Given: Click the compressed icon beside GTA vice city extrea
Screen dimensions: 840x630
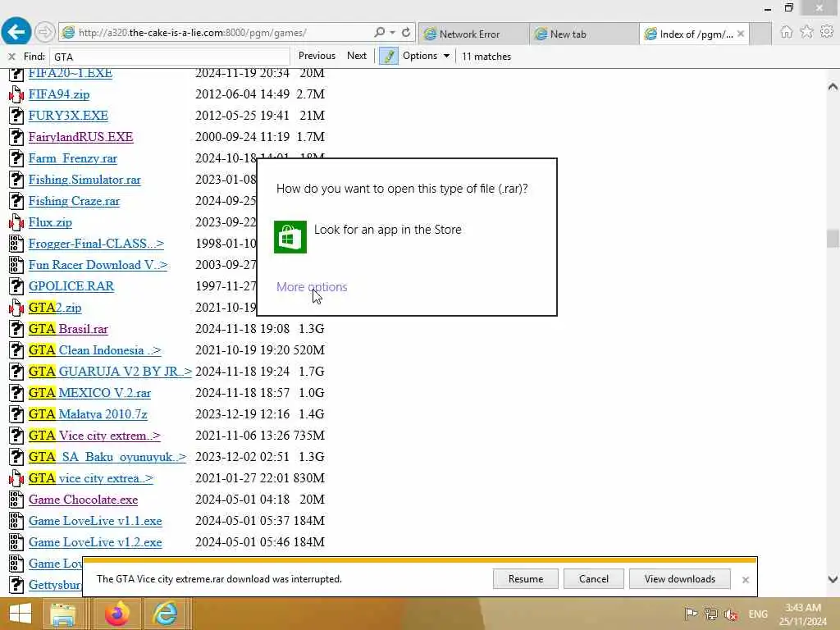Looking at the screenshot, I should tap(16, 478).
